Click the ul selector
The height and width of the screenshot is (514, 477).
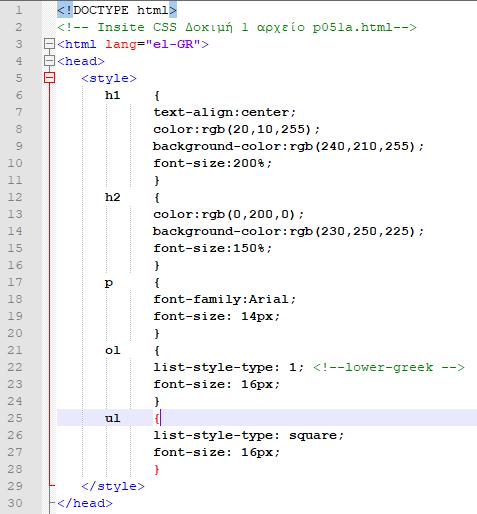tap(112, 418)
